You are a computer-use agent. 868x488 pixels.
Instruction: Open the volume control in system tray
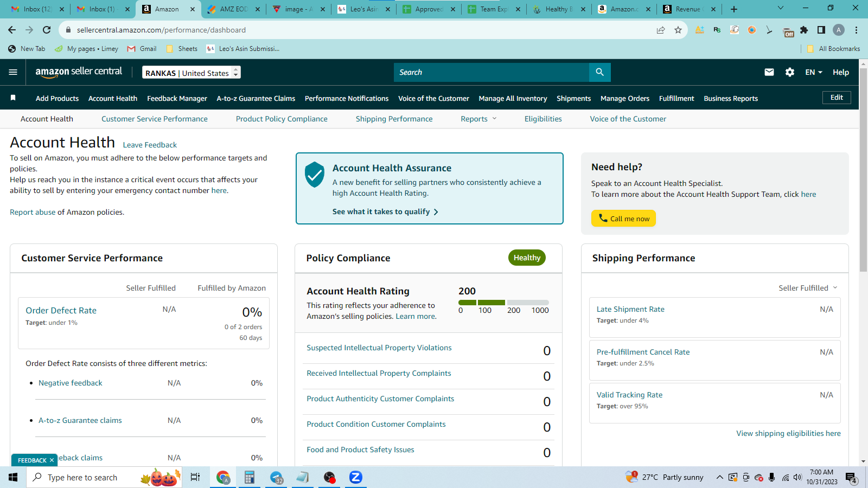coord(797,477)
